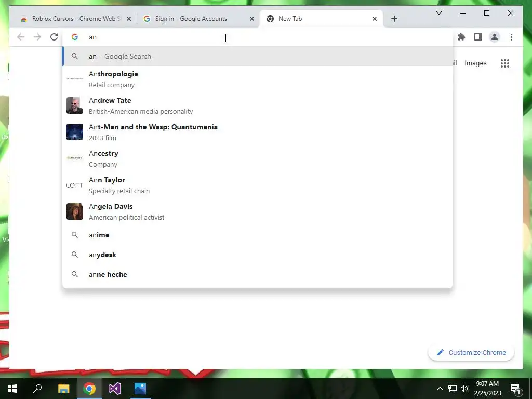Open the Extensions puzzle icon
This screenshot has height=399, width=532.
(461, 37)
